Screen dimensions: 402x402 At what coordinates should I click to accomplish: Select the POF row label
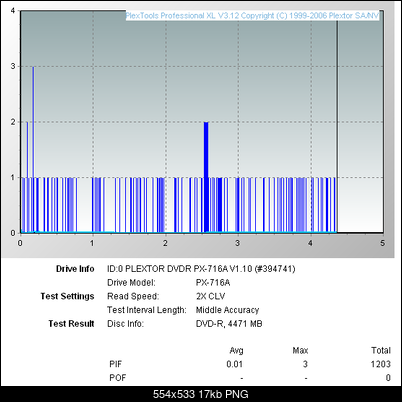pos(118,378)
